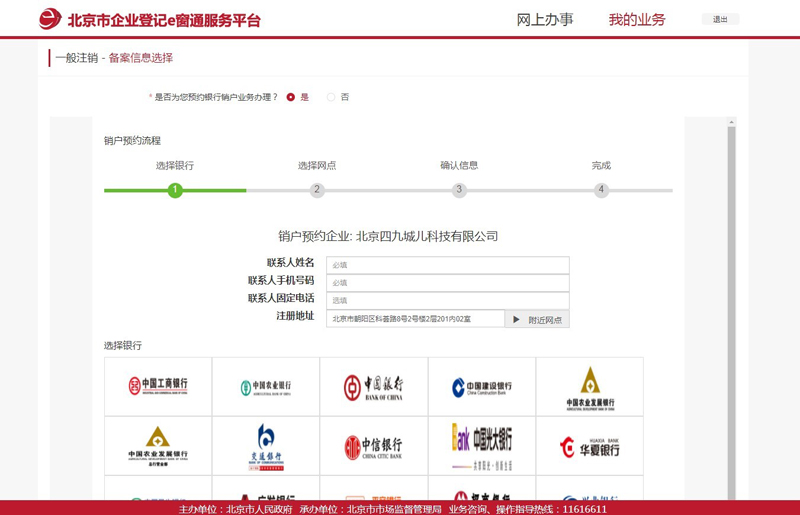Click the 附近网点 button

[537, 319]
